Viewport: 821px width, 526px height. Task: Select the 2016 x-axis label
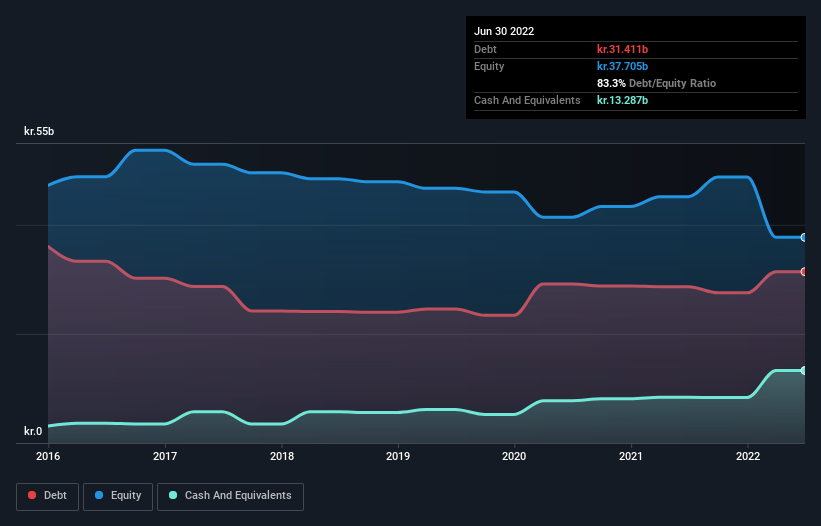pyautogui.click(x=48, y=456)
